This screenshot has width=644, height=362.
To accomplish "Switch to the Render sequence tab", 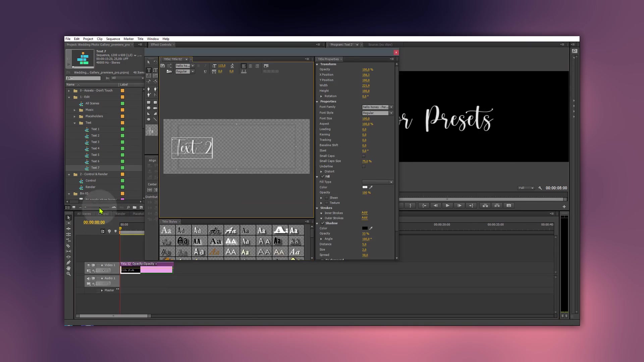I will click(120, 214).
